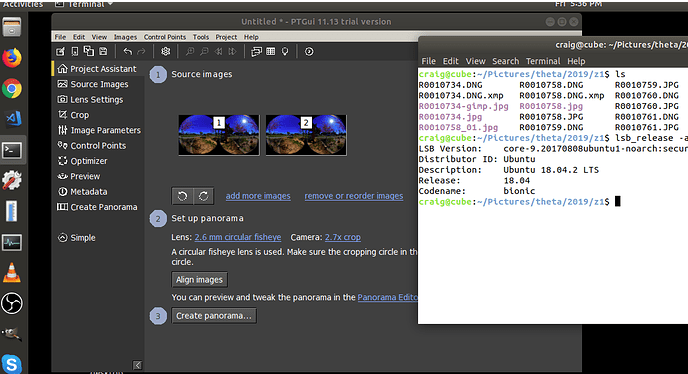This screenshot has width=688, height=374.
Task: Open PTGui Control Points menu
Action: point(165,37)
